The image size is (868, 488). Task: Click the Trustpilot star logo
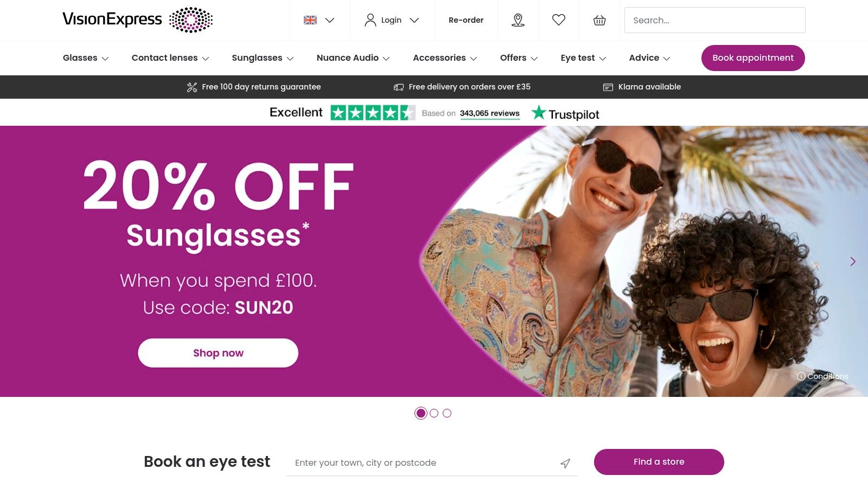click(x=539, y=113)
